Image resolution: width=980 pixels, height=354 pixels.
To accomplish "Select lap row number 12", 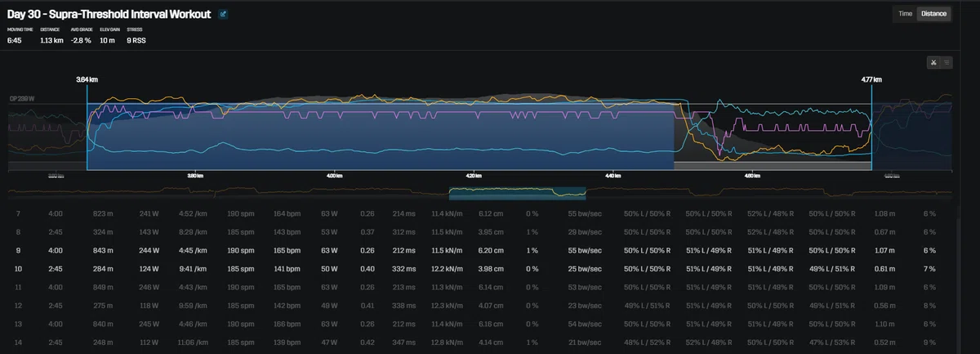I will click(478, 305).
